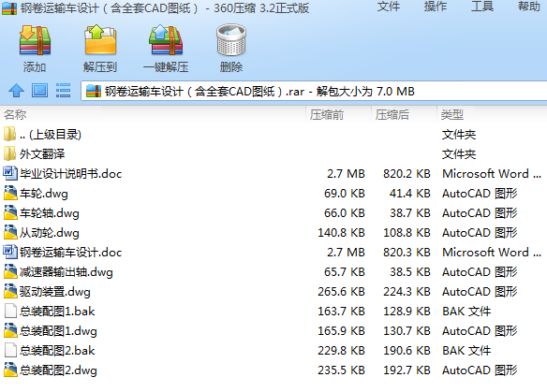Select file name 车轮.dwg
Viewport: 547px width, 392px height.
44,194
